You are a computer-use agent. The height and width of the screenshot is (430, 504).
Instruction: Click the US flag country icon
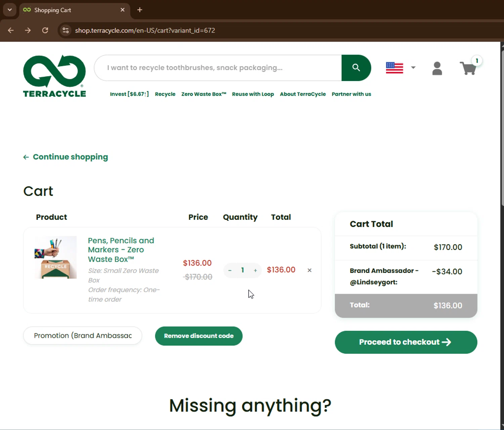pos(394,68)
